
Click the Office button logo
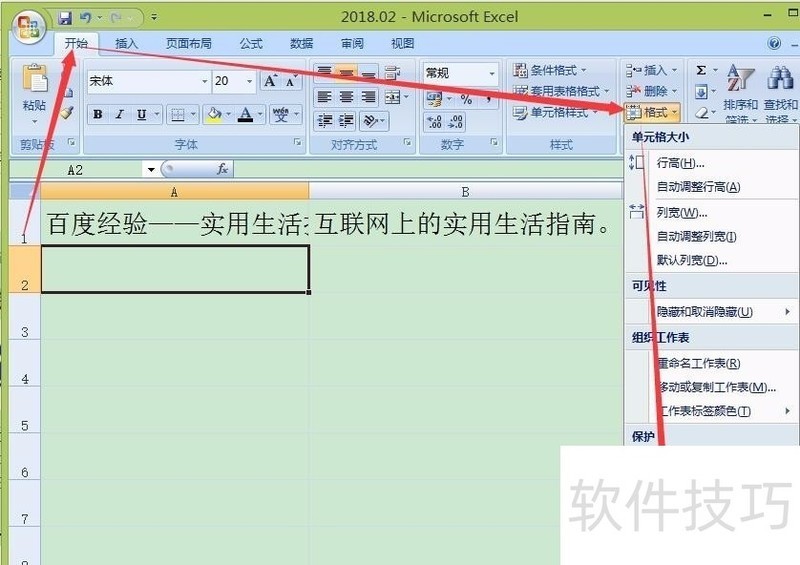tap(29, 26)
